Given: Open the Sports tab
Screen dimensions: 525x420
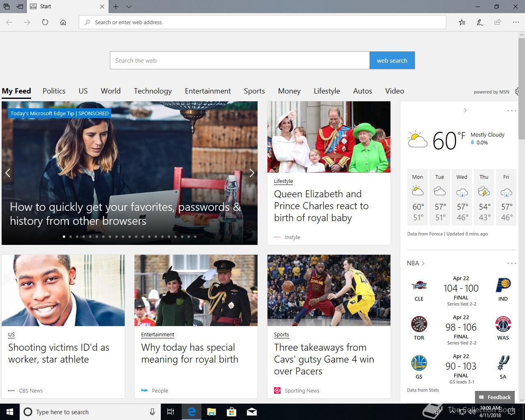Looking at the screenshot, I should [x=254, y=91].
